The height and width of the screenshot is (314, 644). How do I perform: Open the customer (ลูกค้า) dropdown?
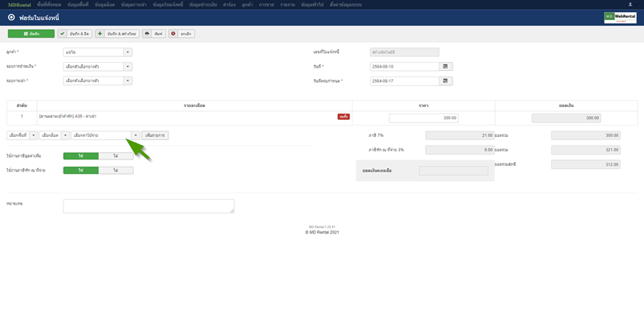click(97, 52)
